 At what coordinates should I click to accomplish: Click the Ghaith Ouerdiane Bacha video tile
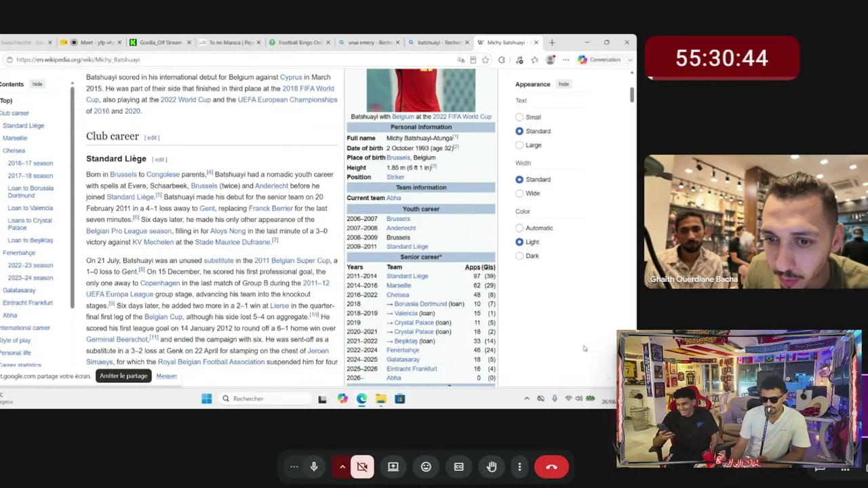click(756, 222)
